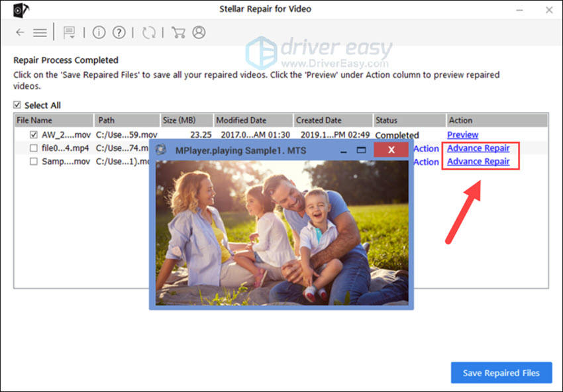
Task: Sort by Status column header
Action: tap(409, 121)
